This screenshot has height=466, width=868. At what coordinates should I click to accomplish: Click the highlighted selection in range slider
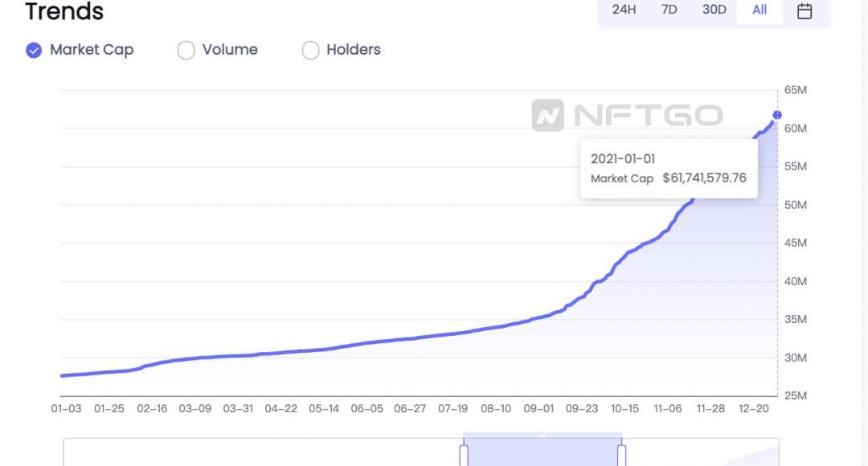[542, 453]
